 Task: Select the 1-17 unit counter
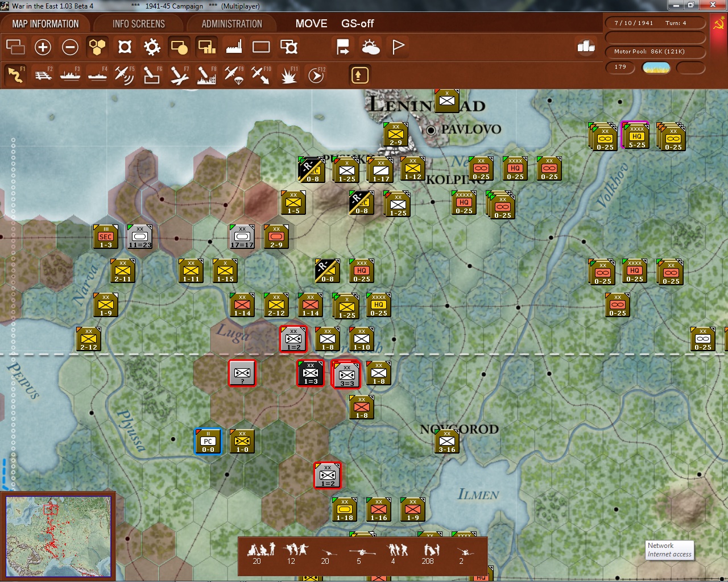tap(380, 169)
